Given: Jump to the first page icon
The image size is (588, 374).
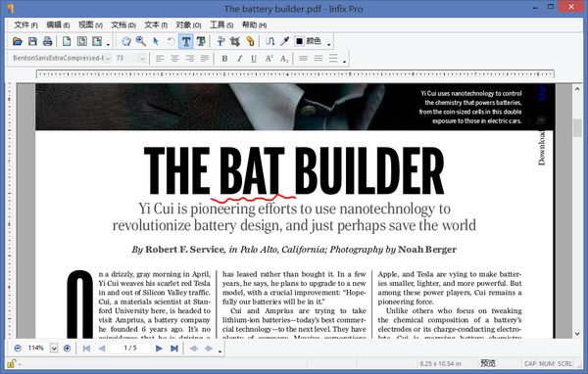Looking at the screenshot, I should (86, 349).
